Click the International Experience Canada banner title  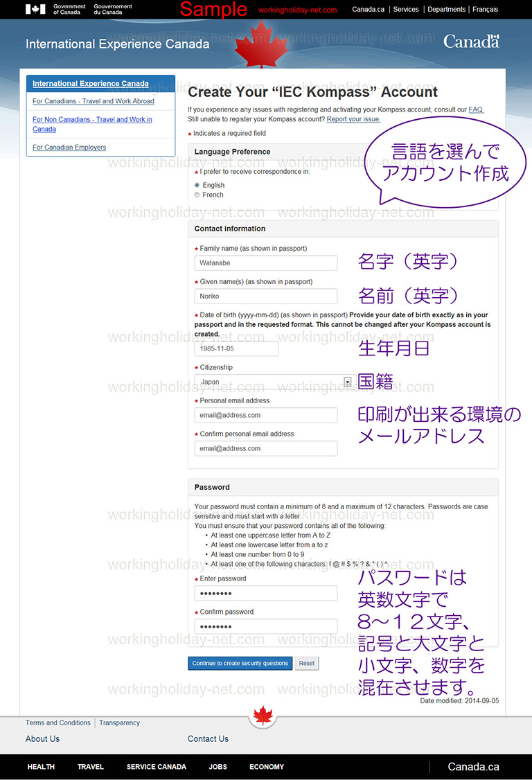coord(118,44)
